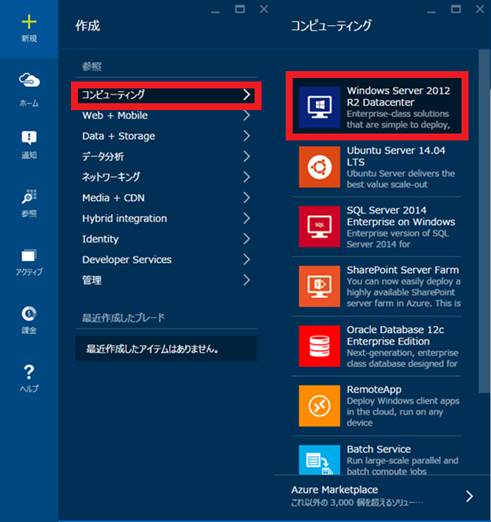The width and height of the screenshot is (491, 522).
Task: Expand the Media + CDN chevron
Action: [x=246, y=198]
